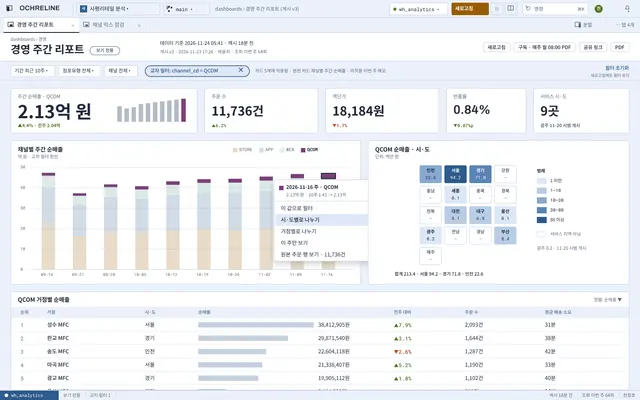Click the 송도 MFC row
The image size is (640, 400).
[x=320, y=351]
